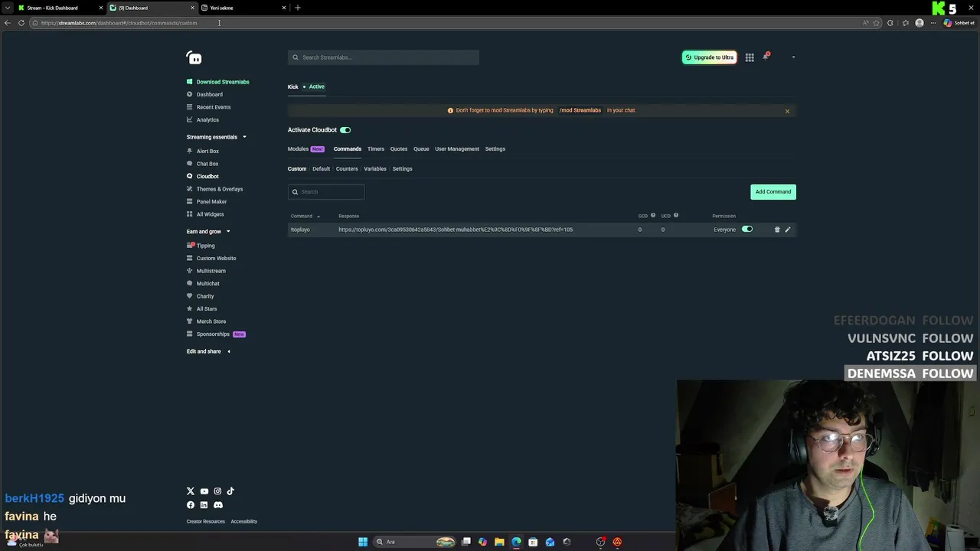Open Creator Resources footer link
980x551 pixels.
pyautogui.click(x=206, y=522)
